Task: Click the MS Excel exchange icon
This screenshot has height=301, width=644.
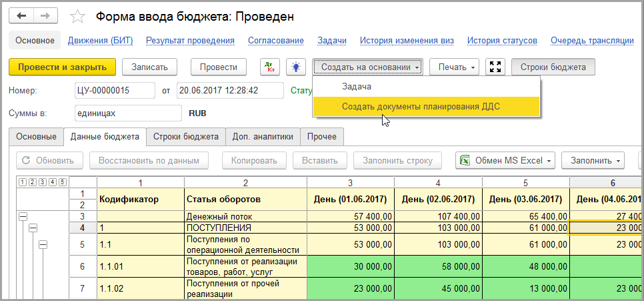Action: point(465,161)
